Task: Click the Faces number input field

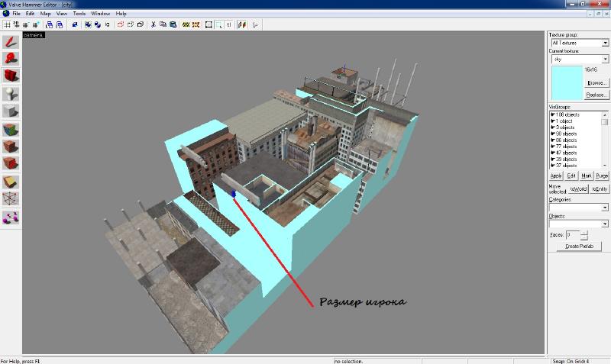Action: coord(572,235)
